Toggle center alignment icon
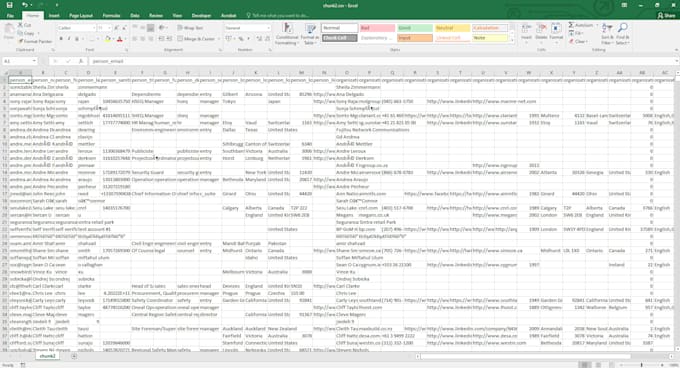The height and width of the screenshot is (368, 680). [x=143, y=39]
